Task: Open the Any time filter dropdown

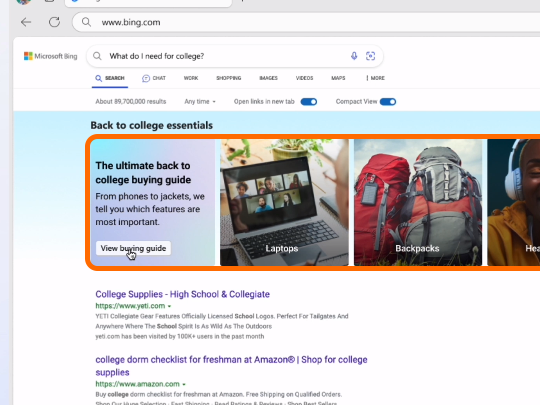Action: pyautogui.click(x=200, y=102)
